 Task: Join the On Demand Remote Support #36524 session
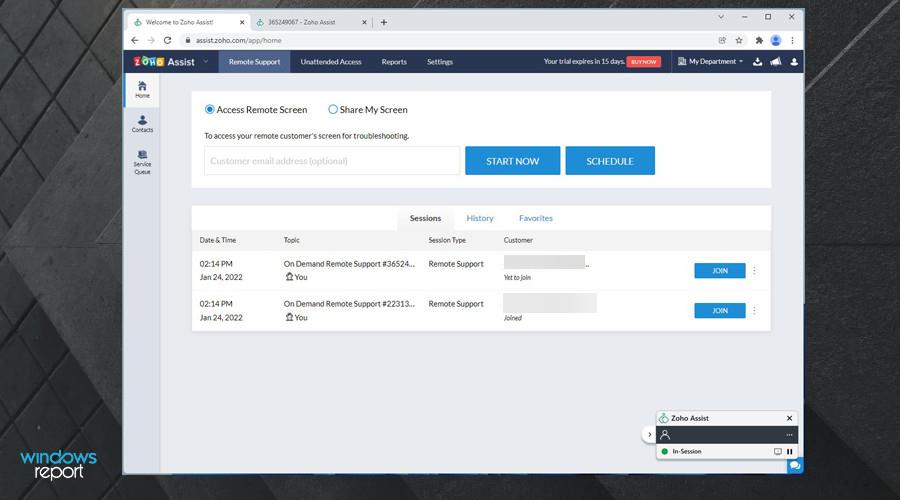point(720,270)
